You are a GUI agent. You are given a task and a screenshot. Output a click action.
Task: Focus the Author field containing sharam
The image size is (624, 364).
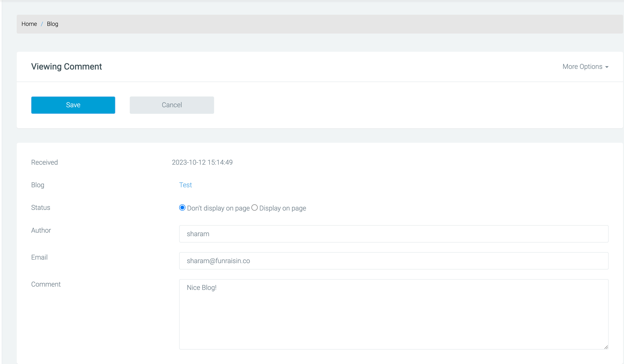point(394,234)
